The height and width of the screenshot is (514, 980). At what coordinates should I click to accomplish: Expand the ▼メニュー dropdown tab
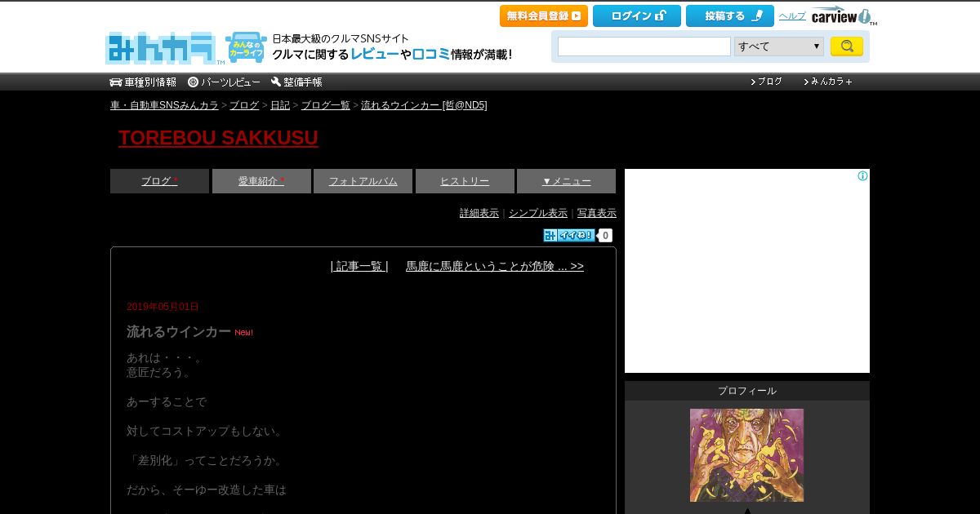pos(566,181)
